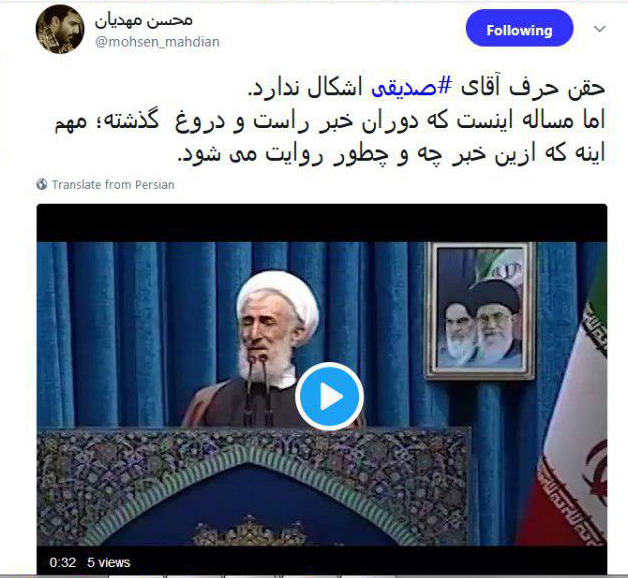This screenshot has height=578, width=628.
Task: Click the globe icon beside Translate
Action: click(42, 184)
